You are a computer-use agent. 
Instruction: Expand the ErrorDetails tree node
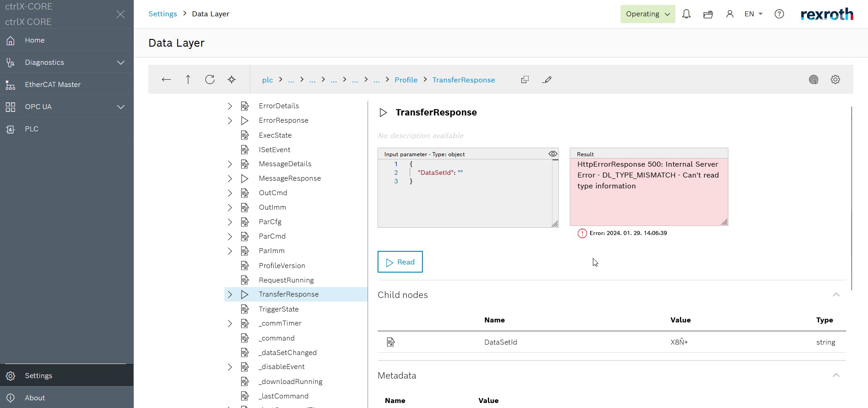tap(230, 106)
